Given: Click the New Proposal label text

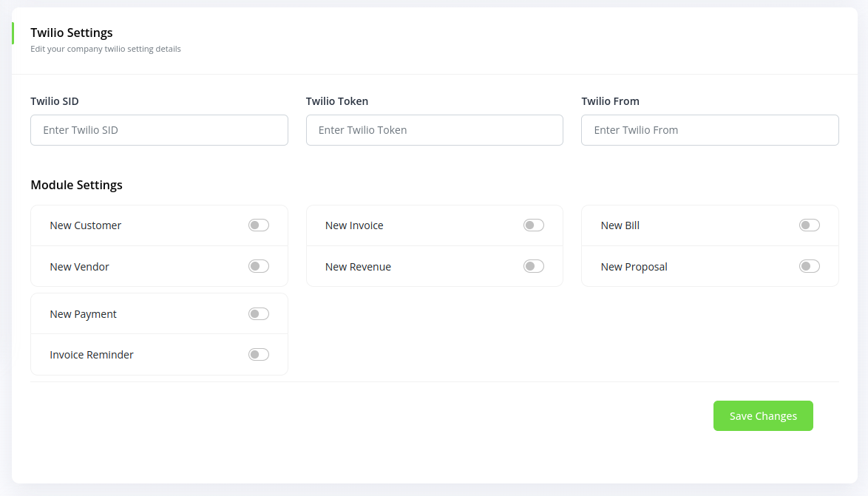Looking at the screenshot, I should tap(634, 267).
